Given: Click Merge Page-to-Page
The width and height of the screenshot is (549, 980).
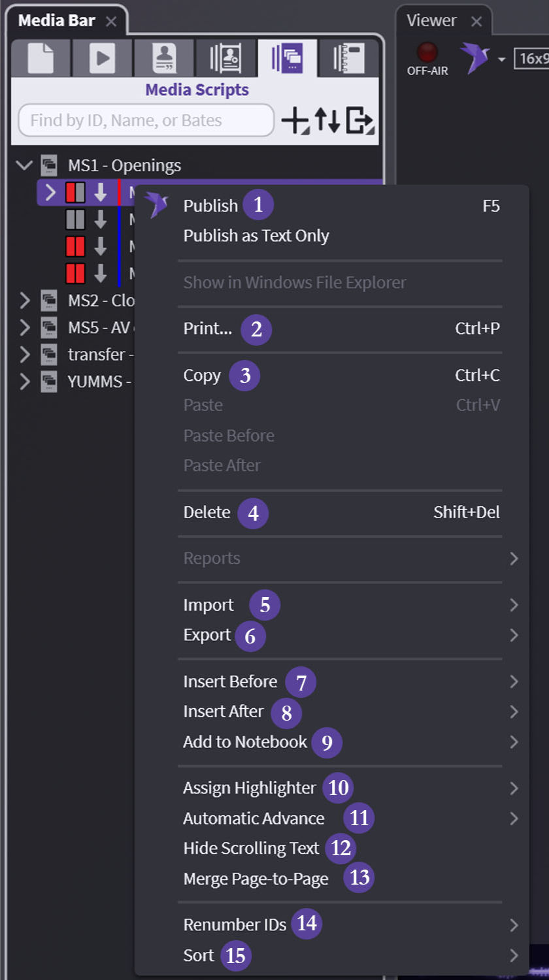Looking at the screenshot, I should [256, 879].
